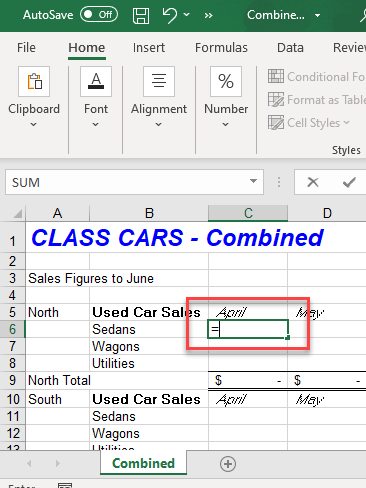Click the Clipboard paste icon
The height and width of the screenshot is (488, 366).
tap(34, 81)
